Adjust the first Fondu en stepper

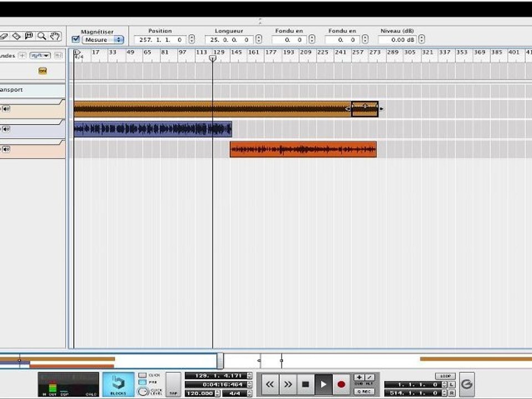[x=312, y=39]
